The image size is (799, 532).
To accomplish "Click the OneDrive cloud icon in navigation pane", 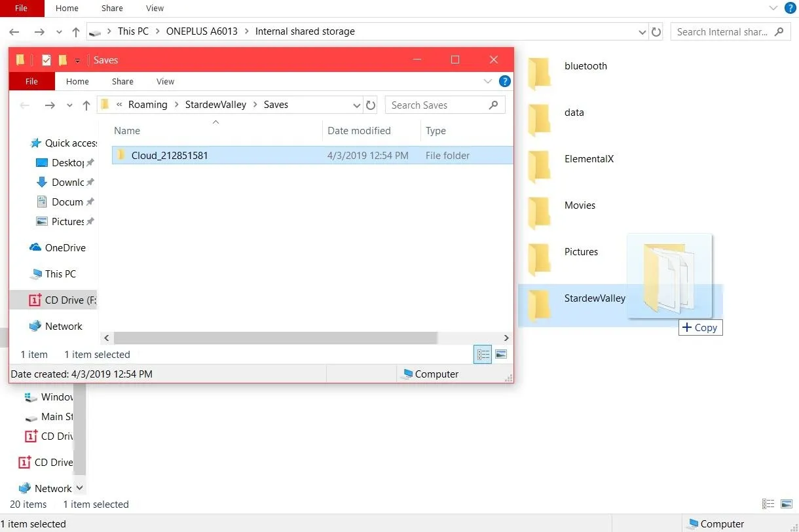I will pyautogui.click(x=35, y=247).
